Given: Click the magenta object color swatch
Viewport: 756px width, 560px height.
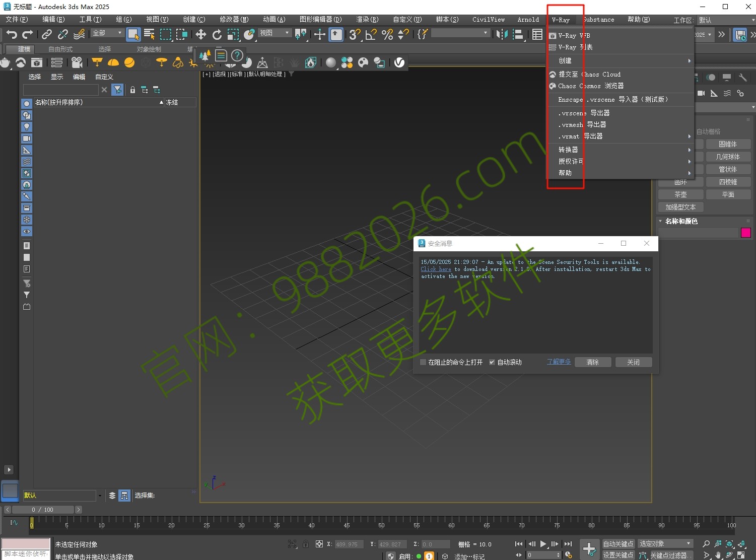Looking at the screenshot, I should [x=746, y=233].
